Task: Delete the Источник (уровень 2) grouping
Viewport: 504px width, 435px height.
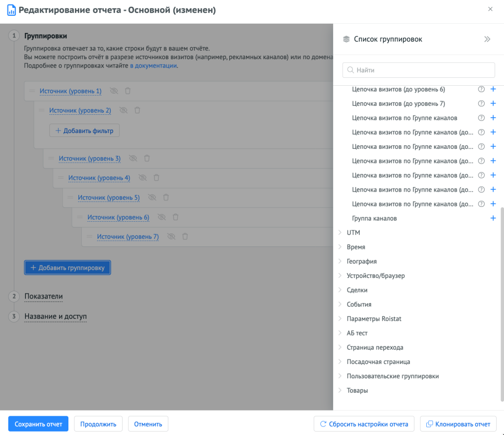Action: pyautogui.click(x=137, y=110)
